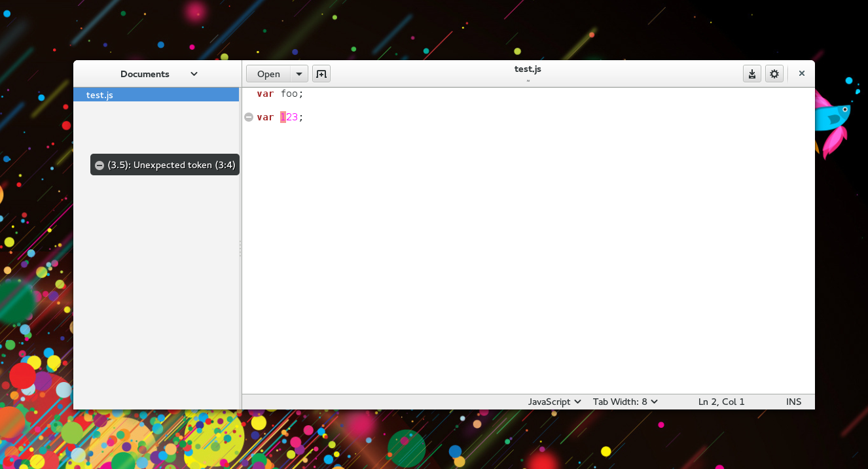Open the gear options menu
The height and width of the screenshot is (469, 868).
tap(774, 73)
